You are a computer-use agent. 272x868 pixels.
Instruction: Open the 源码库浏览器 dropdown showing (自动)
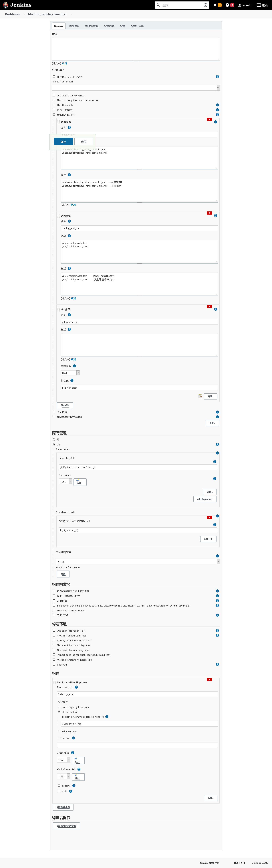218,561
